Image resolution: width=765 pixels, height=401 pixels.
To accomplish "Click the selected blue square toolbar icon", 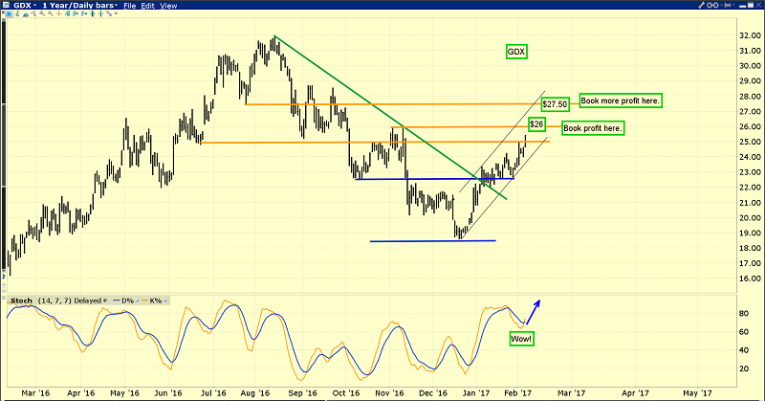I will [9, 14].
